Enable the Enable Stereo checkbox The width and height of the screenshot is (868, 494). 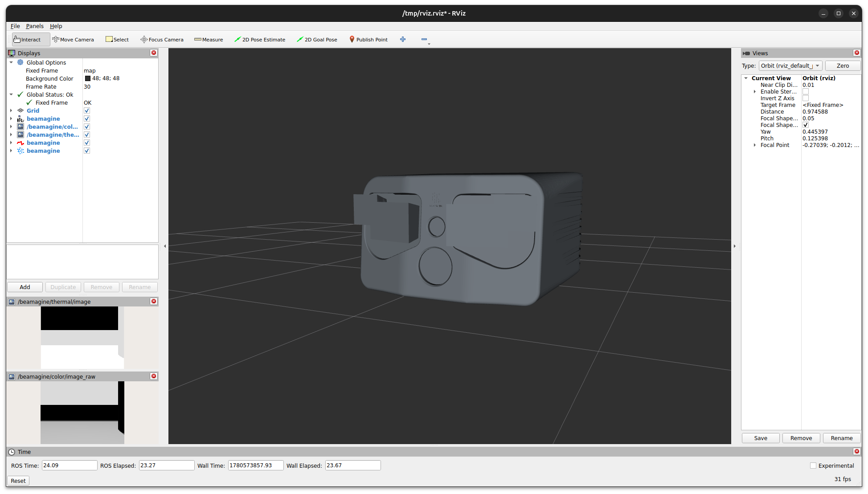[x=806, y=91]
